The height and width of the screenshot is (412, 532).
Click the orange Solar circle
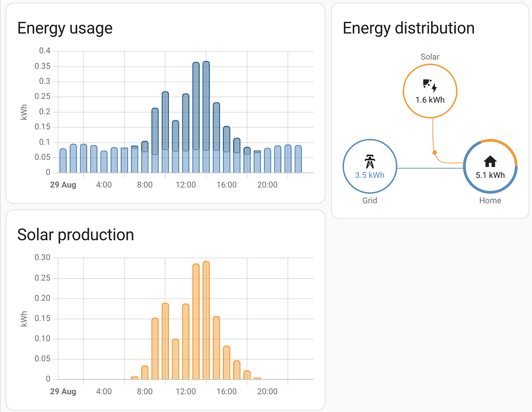[x=430, y=90]
